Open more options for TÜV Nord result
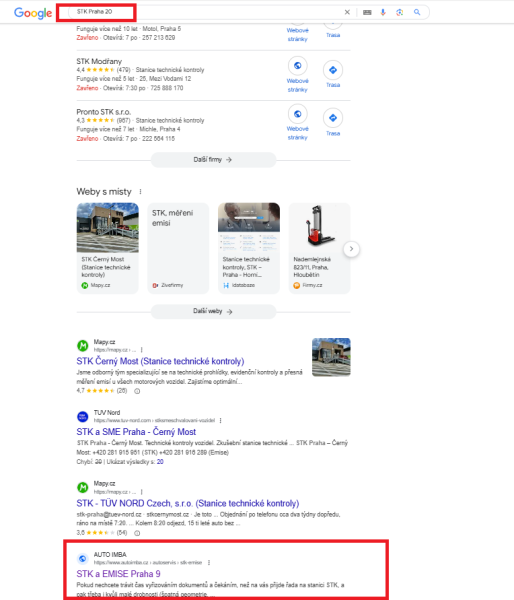The image size is (514, 600). coord(220,421)
